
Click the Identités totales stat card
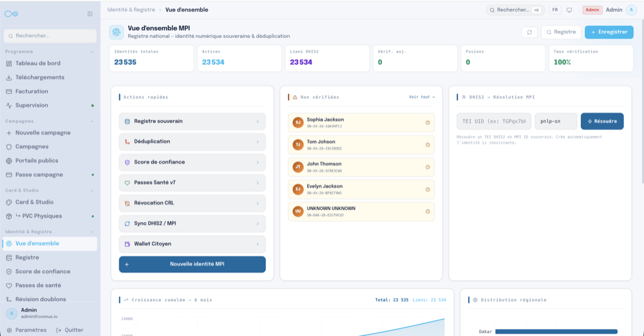click(151, 59)
